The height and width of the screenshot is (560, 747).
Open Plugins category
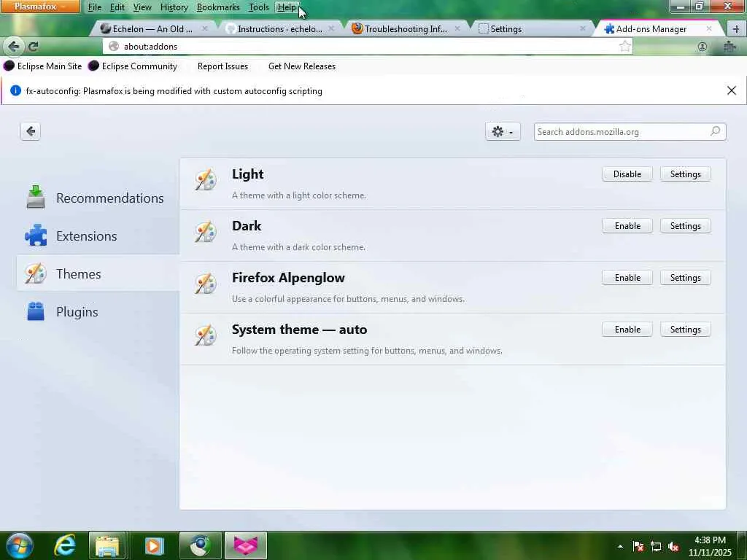pos(98,312)
